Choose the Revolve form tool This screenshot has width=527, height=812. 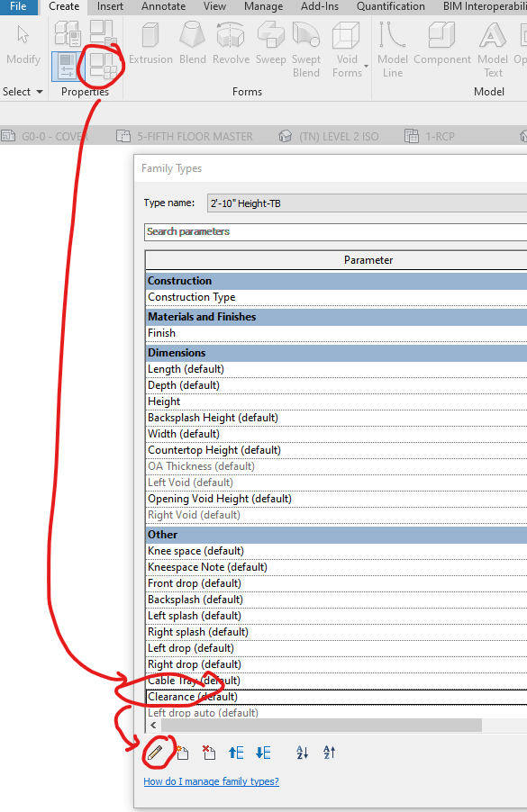click(231, 44)
